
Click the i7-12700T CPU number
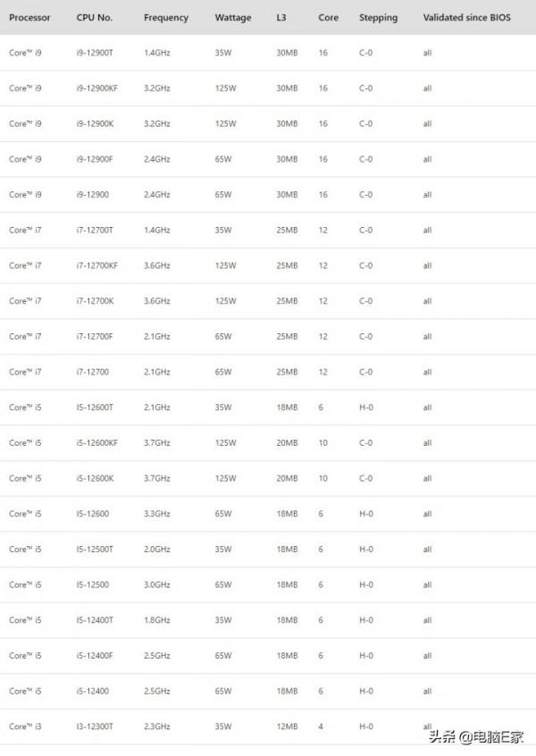[x=95, y=230]
